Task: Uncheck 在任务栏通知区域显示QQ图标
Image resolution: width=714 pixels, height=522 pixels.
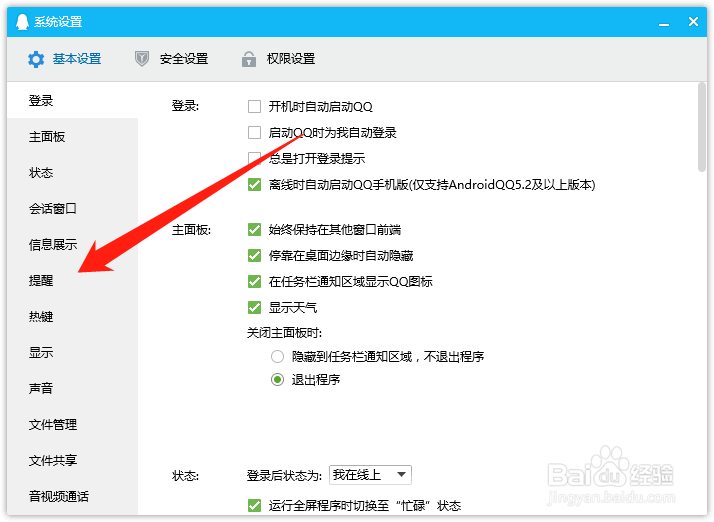Action: [x=255, y=281]
